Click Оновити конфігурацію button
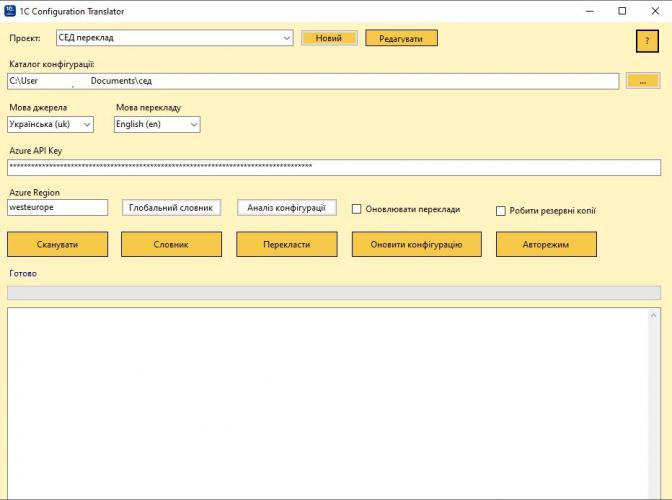The width and height of the screenshot is (672, 500). (417, 245)
